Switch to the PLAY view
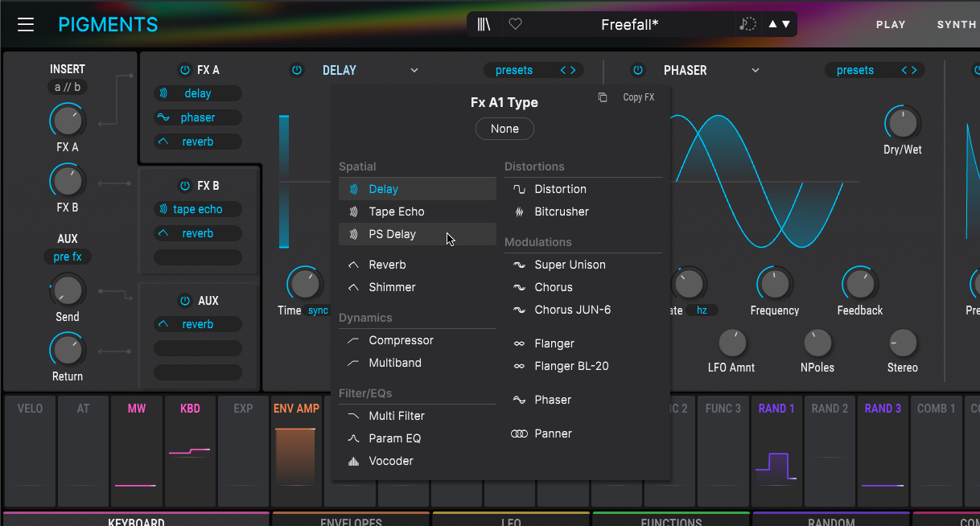 (x=891, y=24)
